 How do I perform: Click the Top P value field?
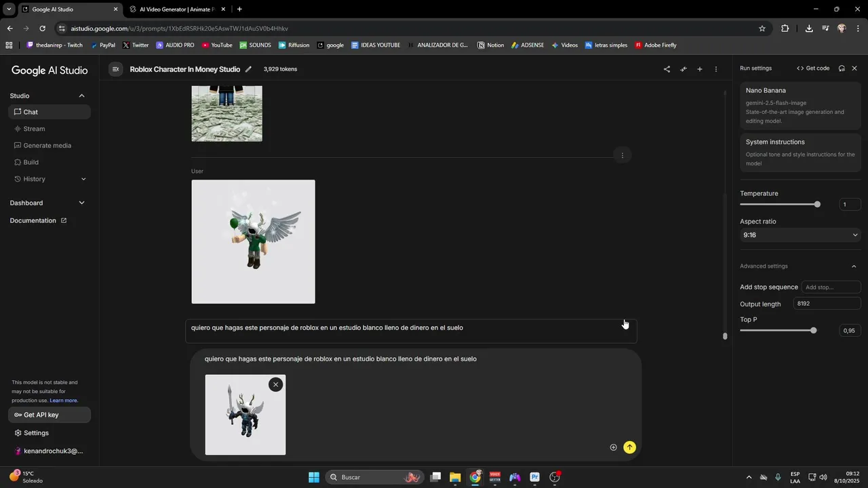850,331
